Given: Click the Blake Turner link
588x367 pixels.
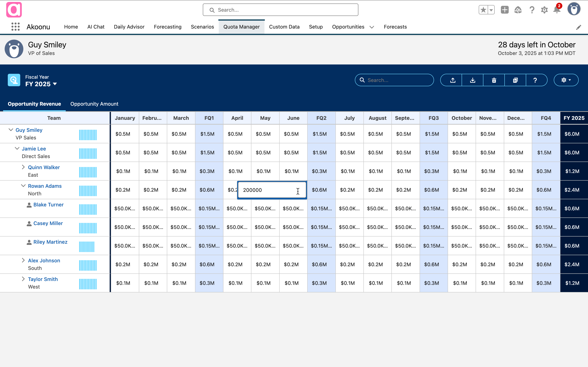Looking at the screenshot, I should coord(49,204).
